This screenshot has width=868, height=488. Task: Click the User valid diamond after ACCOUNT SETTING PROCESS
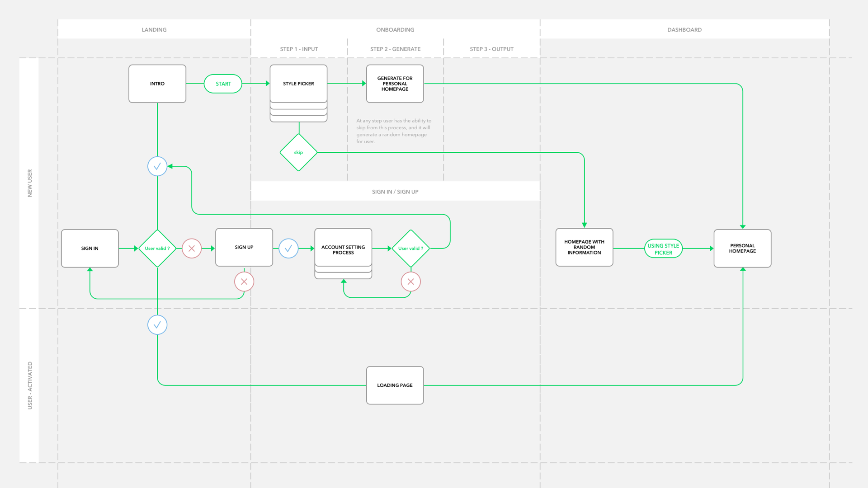point(410,249)
